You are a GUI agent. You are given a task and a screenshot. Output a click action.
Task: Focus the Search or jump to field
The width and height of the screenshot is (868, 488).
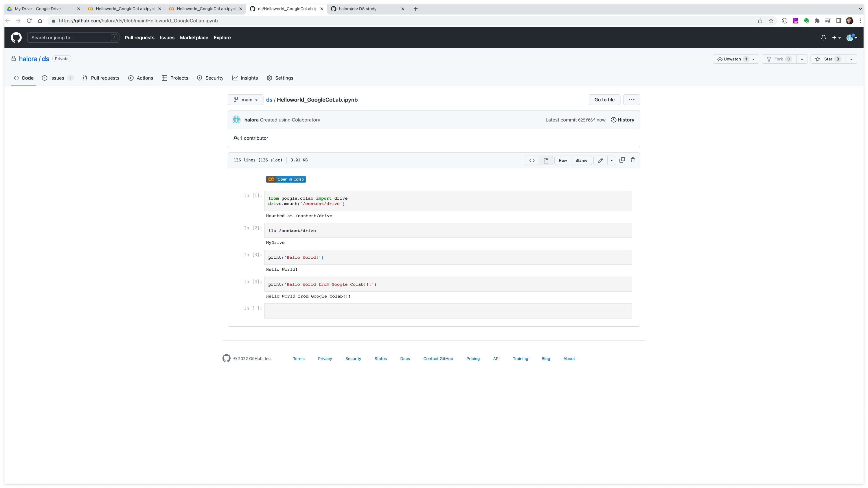[73, 37]
